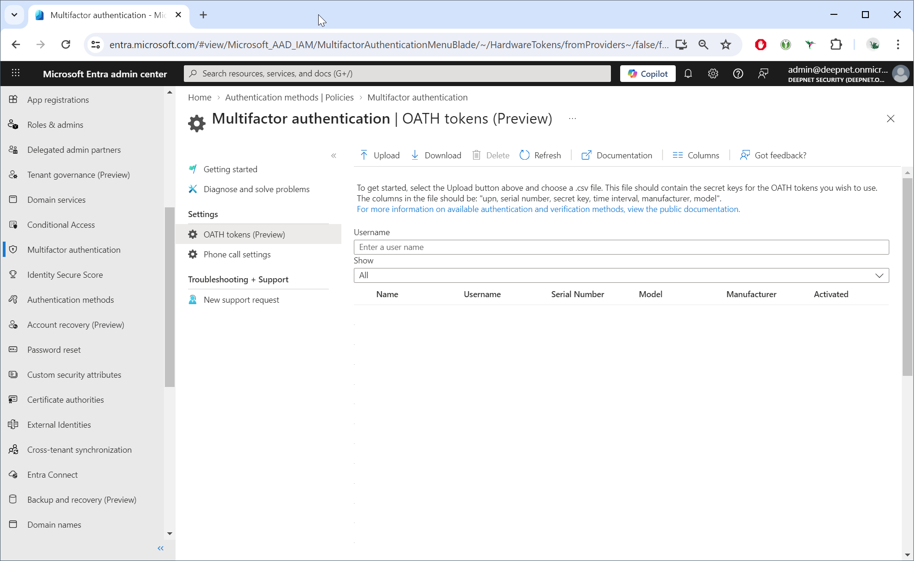Open Conditional Access in sidebar
Image resolution: width=924 pixels, height=561 pixels.
click(61, 225)
